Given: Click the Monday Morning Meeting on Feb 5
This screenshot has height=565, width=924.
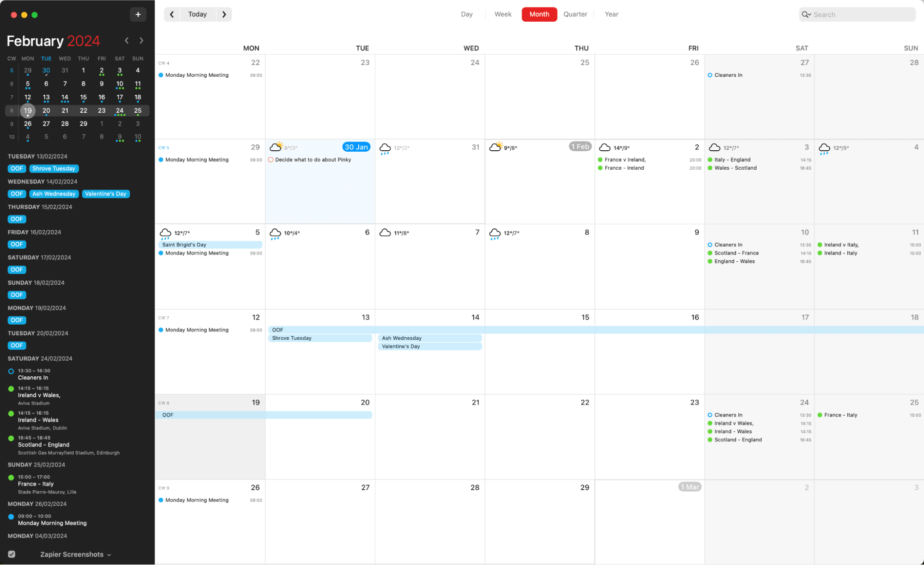Looking at the screenshot, I should [196, 253].
